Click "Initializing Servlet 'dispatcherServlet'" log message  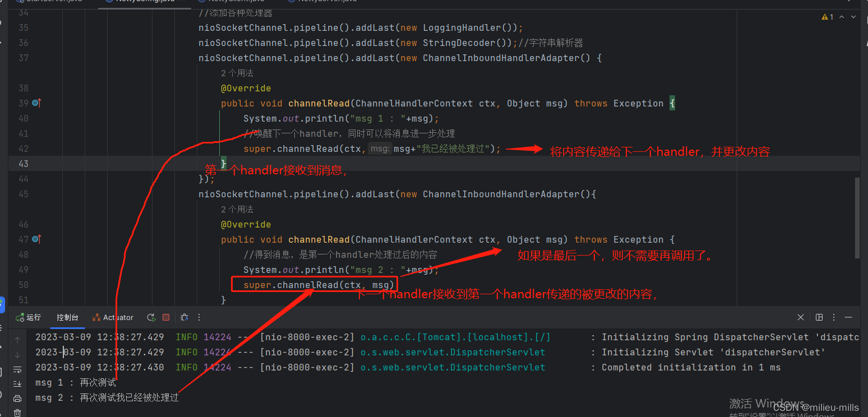pyautogui.click(x=713, y=353)
